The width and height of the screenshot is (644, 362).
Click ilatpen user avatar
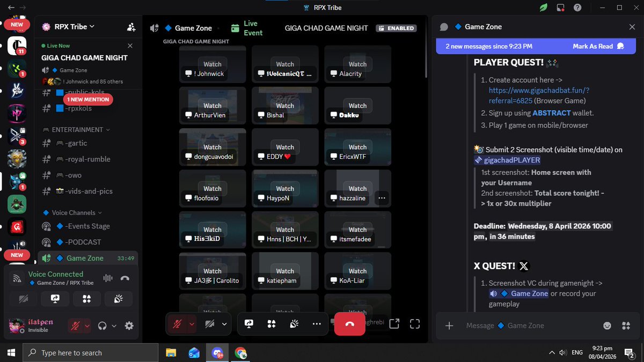pos(17,326)
